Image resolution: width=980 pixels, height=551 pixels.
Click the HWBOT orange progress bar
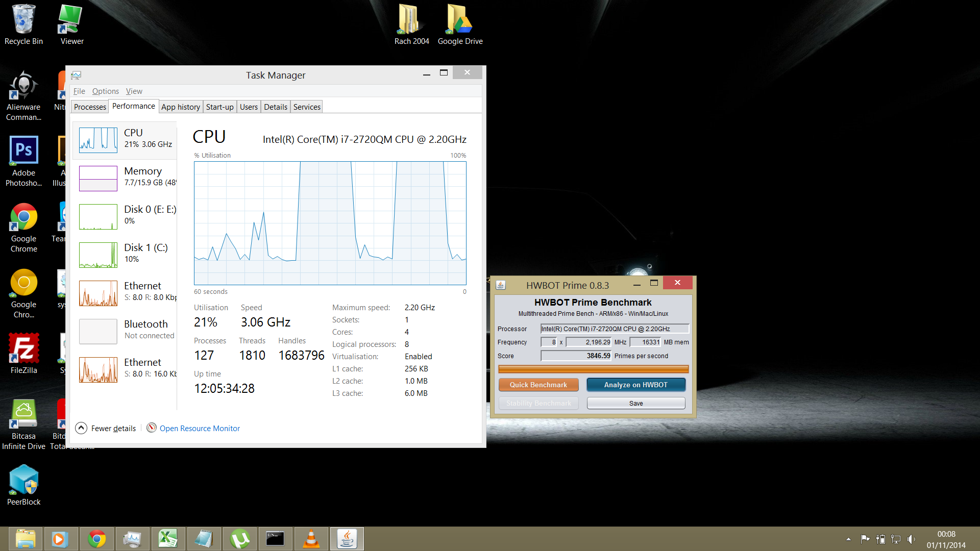[x=593, y=369]
